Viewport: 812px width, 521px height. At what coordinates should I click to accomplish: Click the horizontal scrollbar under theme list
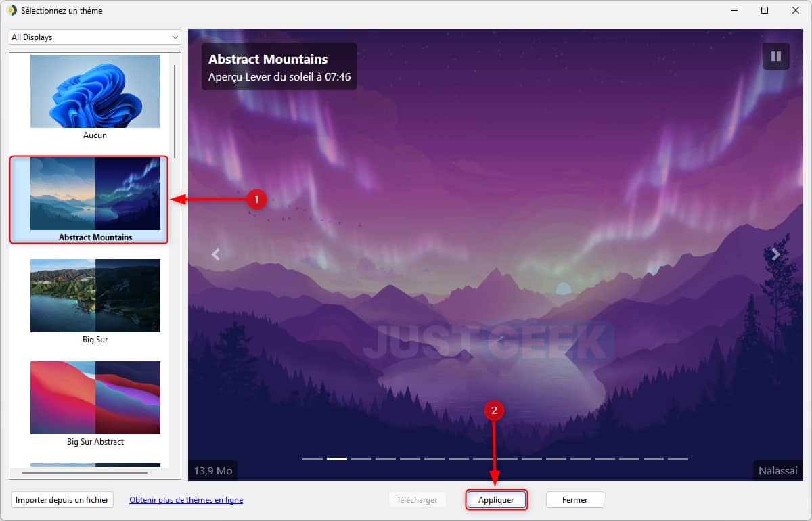[x=84, y=473]
